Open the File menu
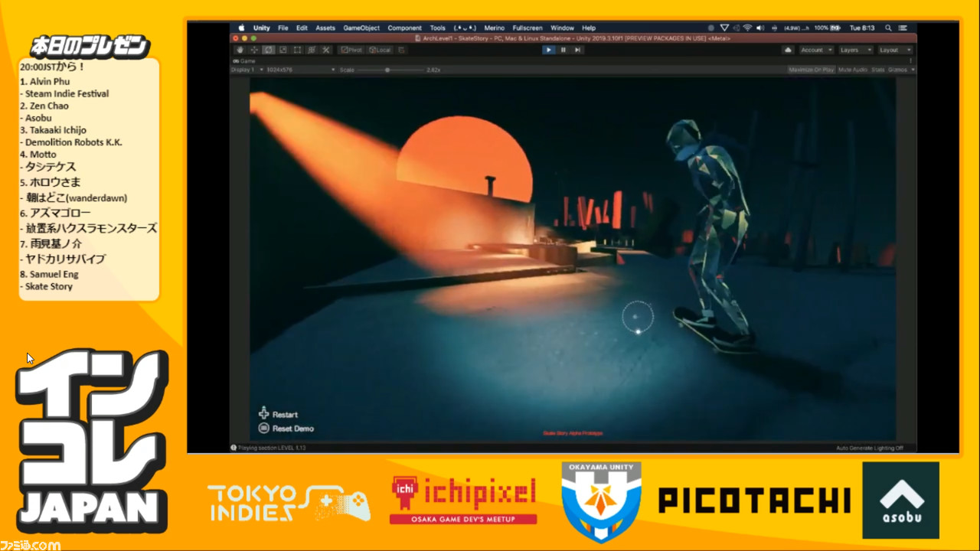The height and width of the screenshot is (551, 980). click(283, 28)
